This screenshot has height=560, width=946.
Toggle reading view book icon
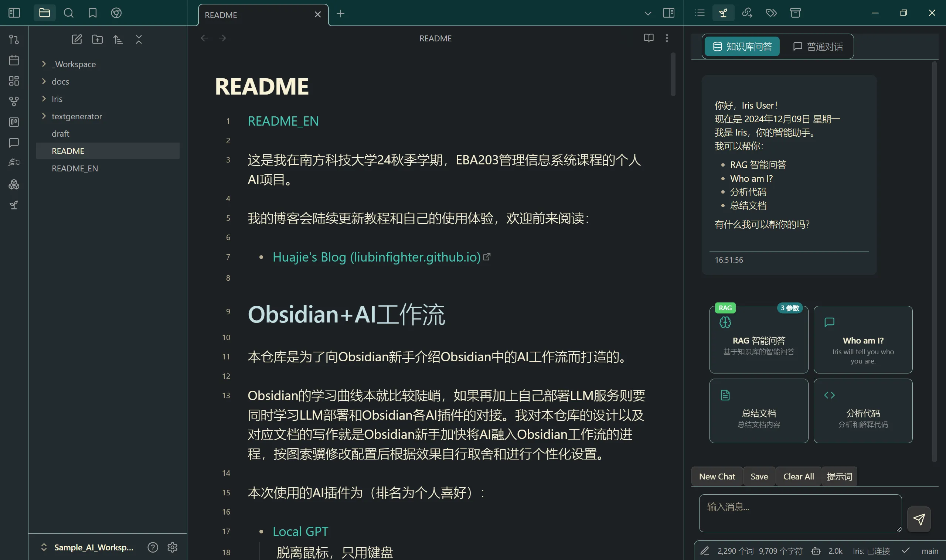pos(649,38)
